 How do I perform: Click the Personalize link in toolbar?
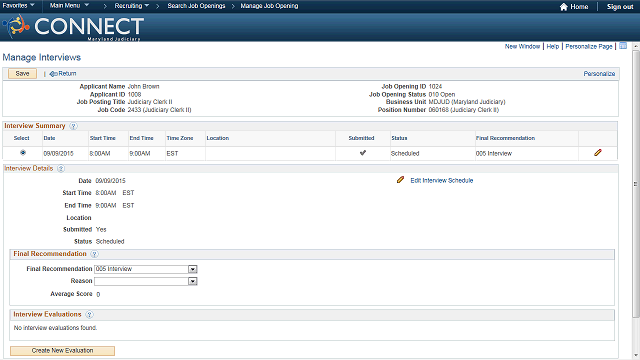[599, 74]
